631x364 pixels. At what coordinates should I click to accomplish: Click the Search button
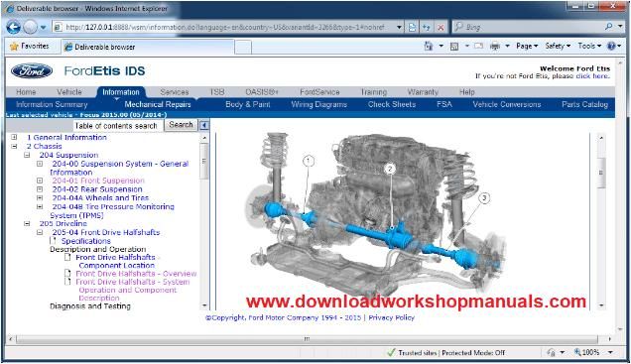(x=181, y=125)
